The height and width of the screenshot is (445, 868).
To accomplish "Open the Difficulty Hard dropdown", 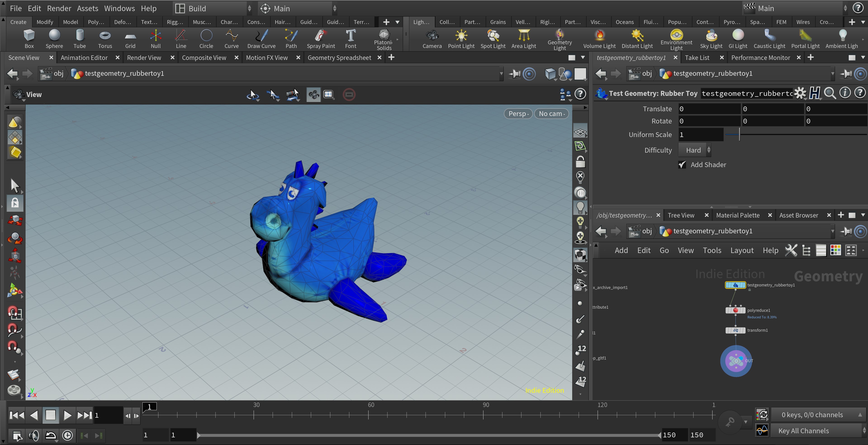I will pyautogui.click(x=695, y=150).
